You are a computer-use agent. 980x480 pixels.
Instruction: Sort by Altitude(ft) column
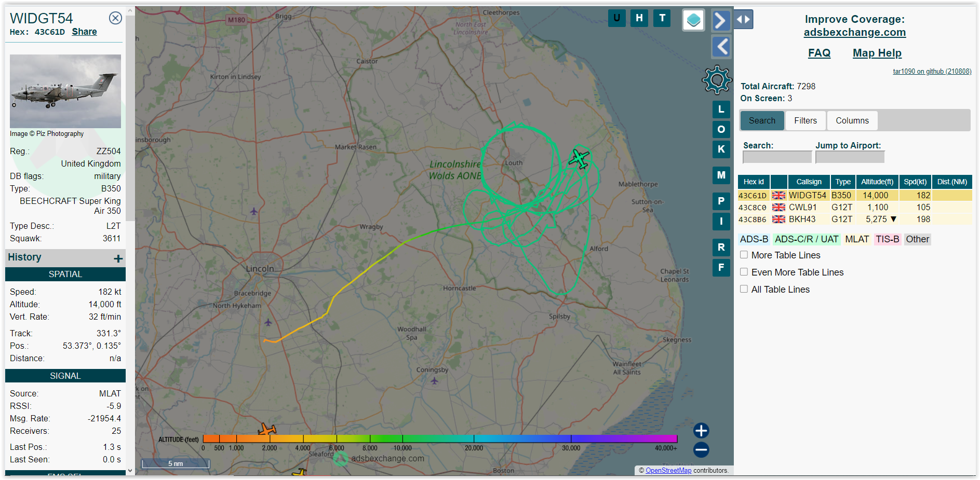click(x=877, y=182)
